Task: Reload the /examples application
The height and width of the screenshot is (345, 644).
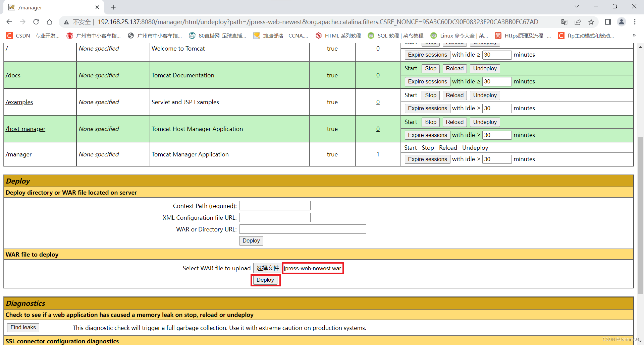Action: click(x=454, y=95)
